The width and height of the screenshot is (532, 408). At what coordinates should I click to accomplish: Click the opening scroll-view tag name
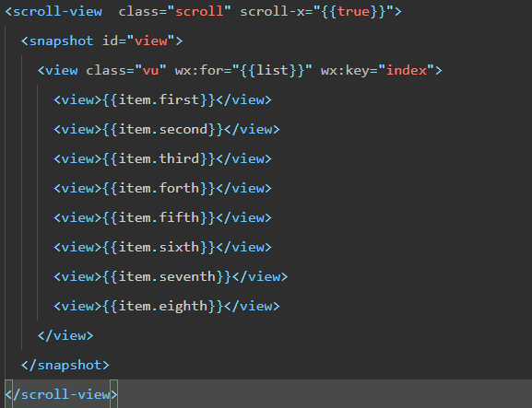(x=57, y=12)
